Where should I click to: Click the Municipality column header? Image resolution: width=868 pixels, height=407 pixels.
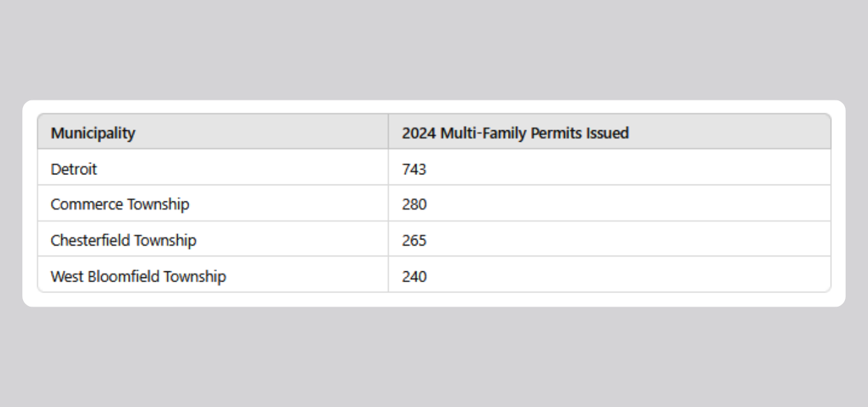[93, 133]
